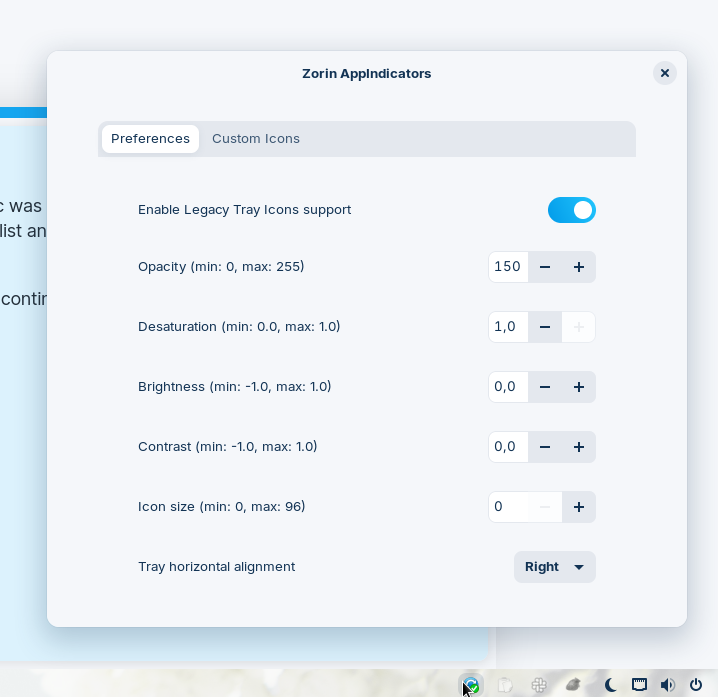The width and height of the screenshot is (718, 697).
Task: Click the Zorin AppIndicators title text
Action: pyautogui.click(x=366, y=74)
